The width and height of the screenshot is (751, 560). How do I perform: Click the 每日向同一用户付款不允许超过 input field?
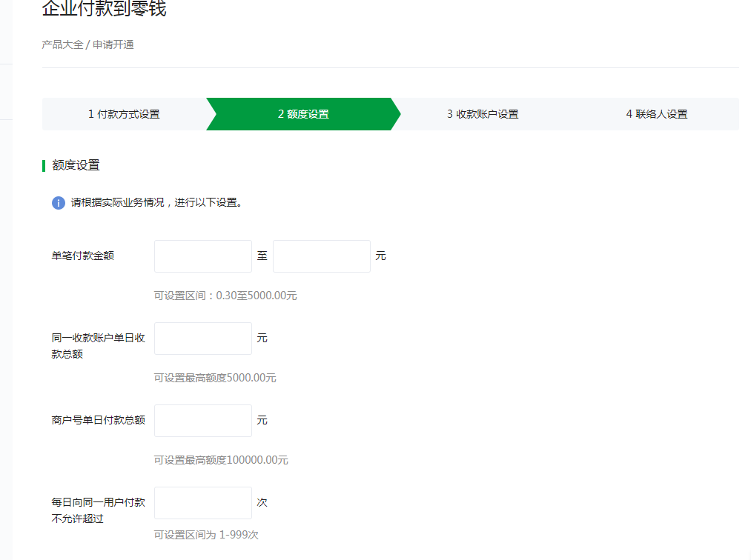pyautogui.click(x=203, y=503)
